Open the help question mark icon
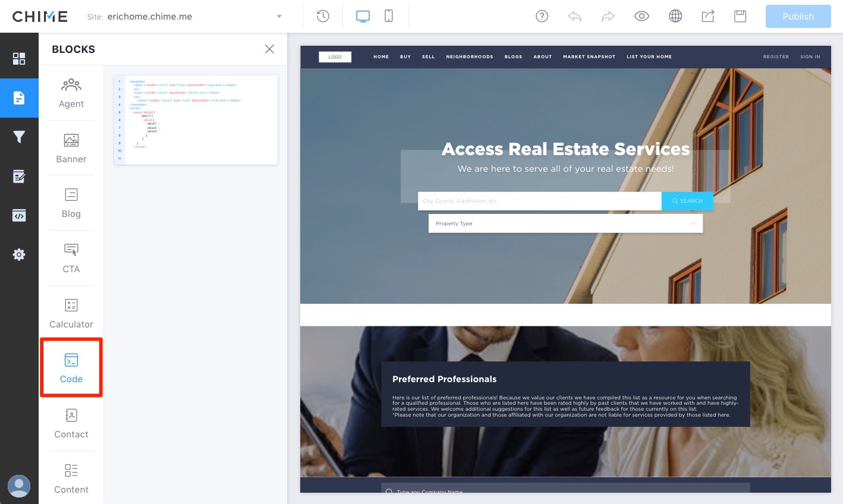843x504 pixels. pos(542,16)
